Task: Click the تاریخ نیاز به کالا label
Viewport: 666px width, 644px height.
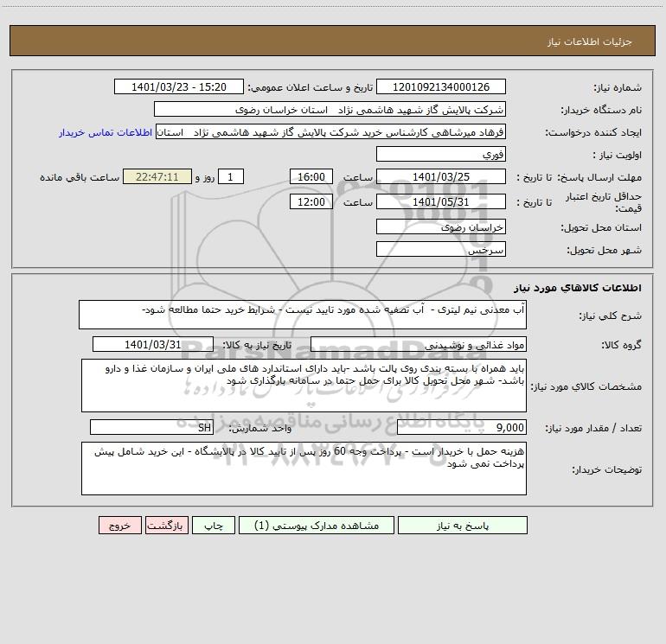Action: pyautogui.click(x=257, y=345)
